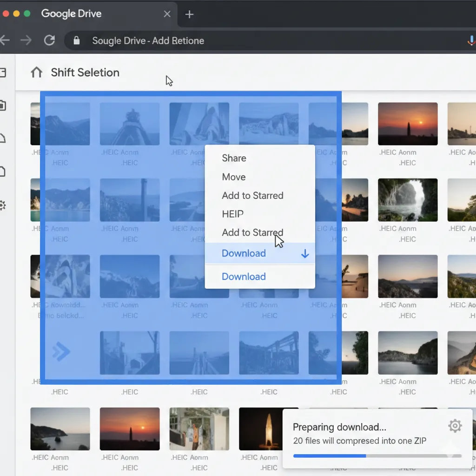Image resolution: width=476 pixels, height=476 pixels.
Task: Click the second sidebar icon below the top one
Action: coord(2,106)
